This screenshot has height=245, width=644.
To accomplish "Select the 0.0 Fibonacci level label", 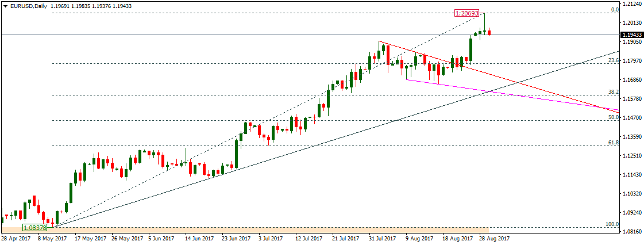I will [x=614, y=10].
